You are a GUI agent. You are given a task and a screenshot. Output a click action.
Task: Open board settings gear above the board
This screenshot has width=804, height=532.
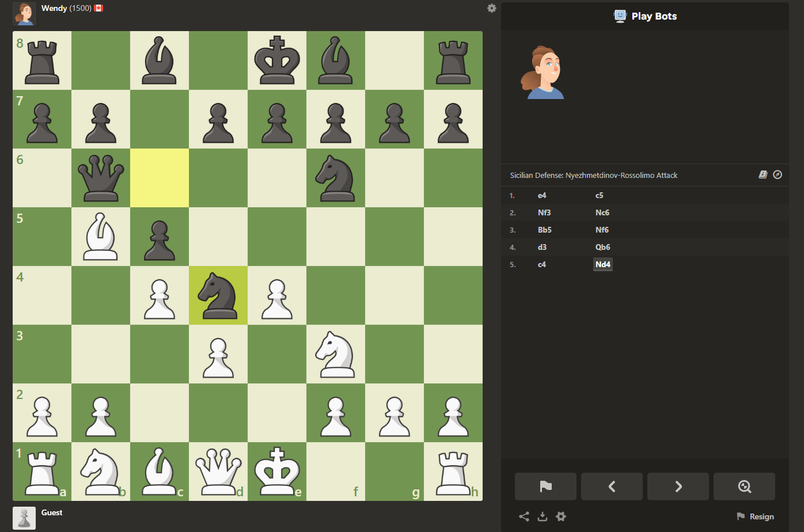(x=491, y=8)
